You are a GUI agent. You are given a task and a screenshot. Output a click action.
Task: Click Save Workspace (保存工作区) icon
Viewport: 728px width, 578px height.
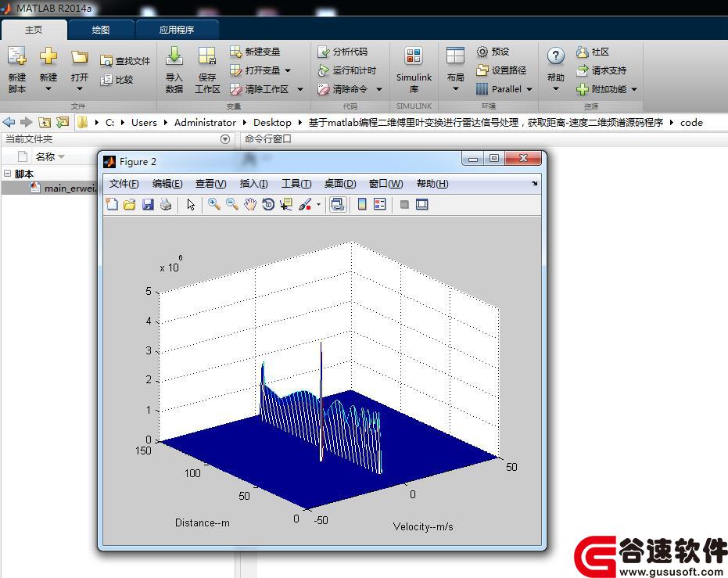coord(207,56)
